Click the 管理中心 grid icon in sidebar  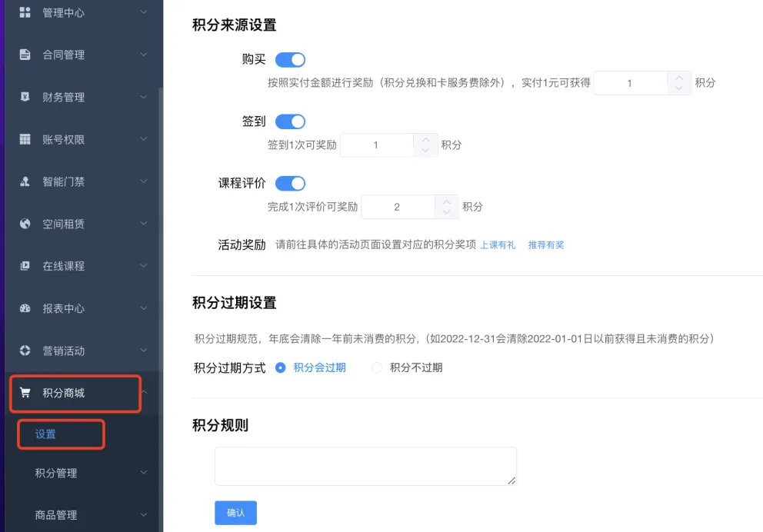[25, 12]
